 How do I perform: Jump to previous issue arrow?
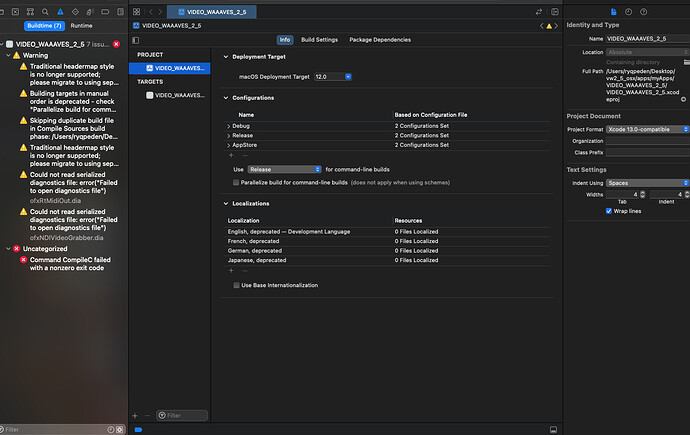(x=542, y=26)
